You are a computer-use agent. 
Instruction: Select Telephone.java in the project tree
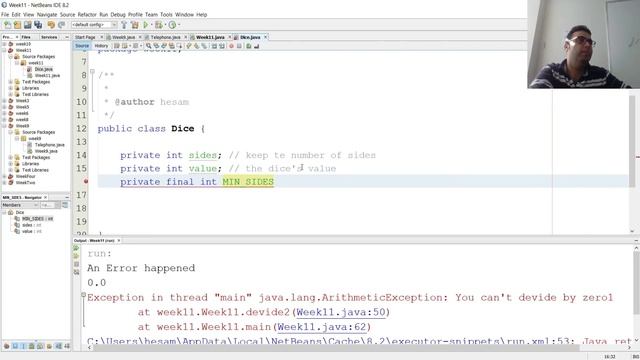tap(49, 145)
